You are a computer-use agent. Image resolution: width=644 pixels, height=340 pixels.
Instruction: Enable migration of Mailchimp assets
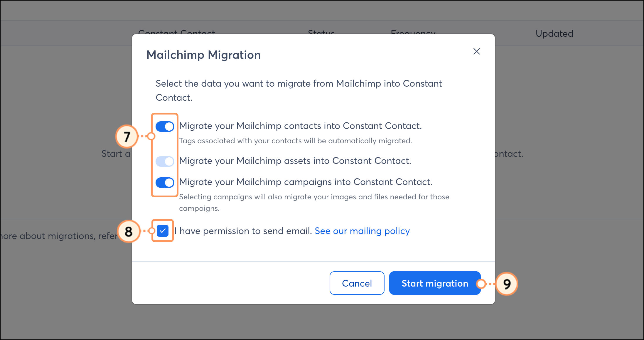(165, 161)
